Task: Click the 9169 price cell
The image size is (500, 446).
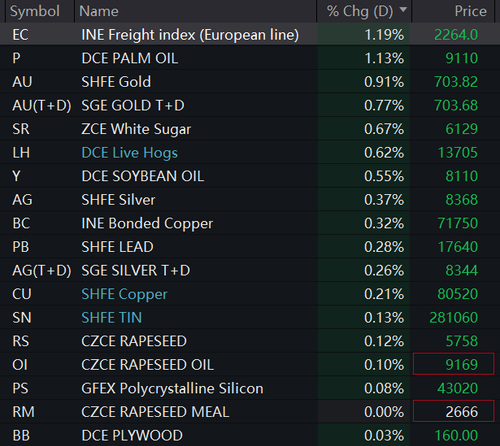Action: tap(454, 364)
